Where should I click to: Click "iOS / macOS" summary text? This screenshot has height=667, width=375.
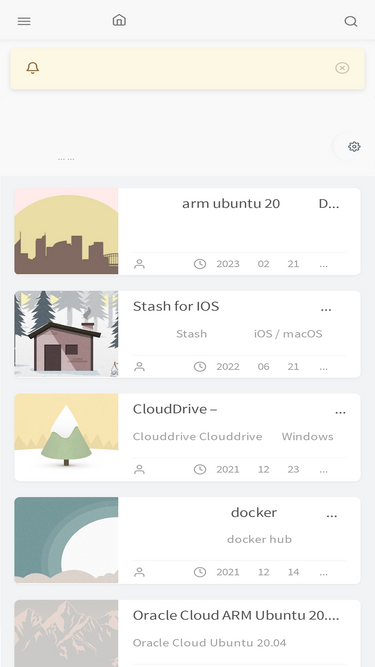[x=288, y=334]
